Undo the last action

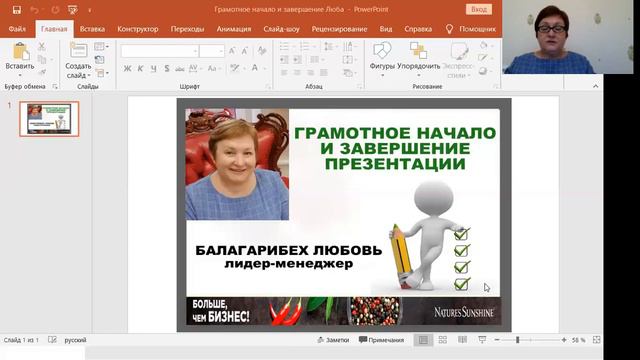pos(34,10)
